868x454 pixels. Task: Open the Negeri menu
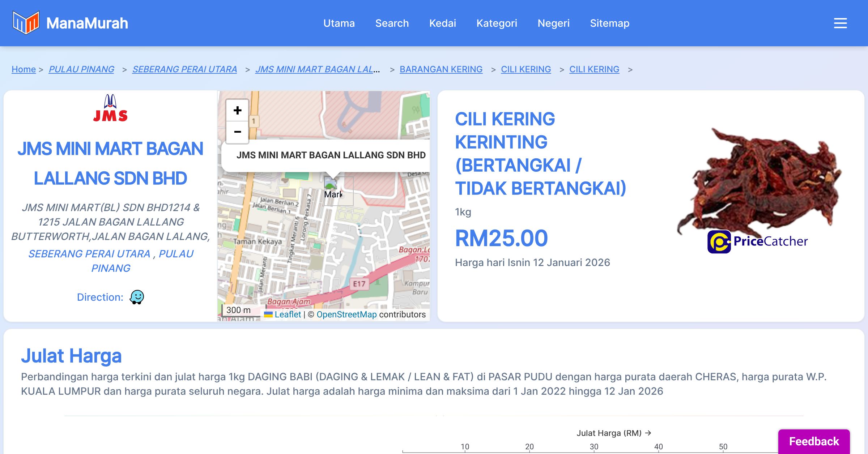tap(554, 23)
